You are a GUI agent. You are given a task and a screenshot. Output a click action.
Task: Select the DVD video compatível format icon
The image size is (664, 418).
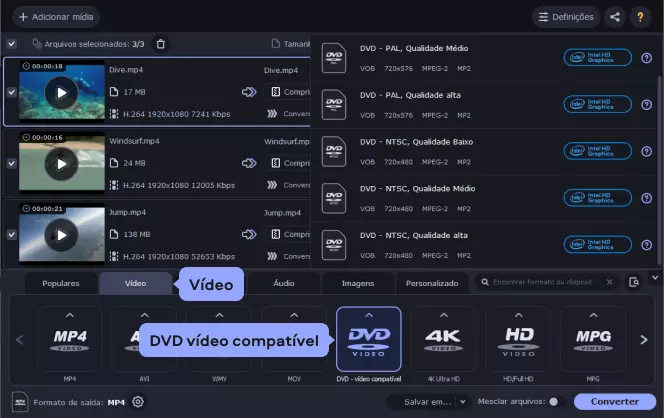pos(369,339)
